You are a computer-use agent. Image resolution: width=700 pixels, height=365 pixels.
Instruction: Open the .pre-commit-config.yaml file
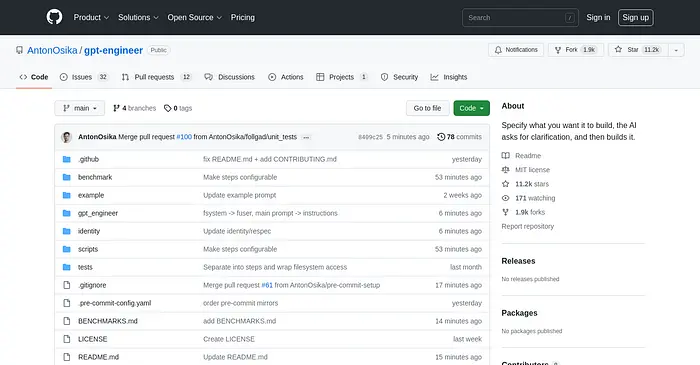(114, 303)
